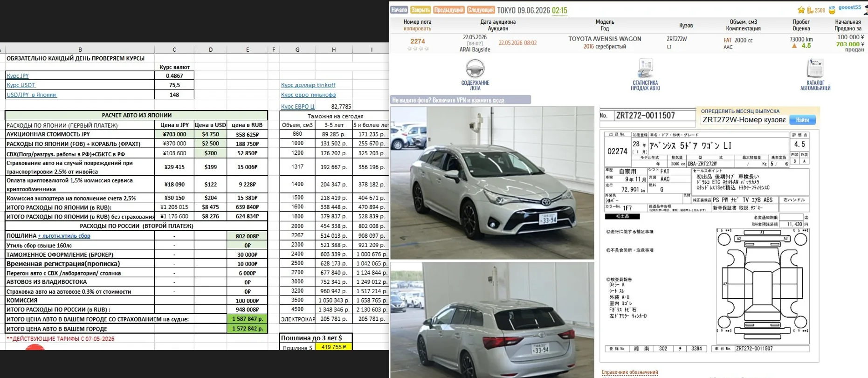Click the coins balance icon beside 2500
868x378 pixels.
(810, 10)
